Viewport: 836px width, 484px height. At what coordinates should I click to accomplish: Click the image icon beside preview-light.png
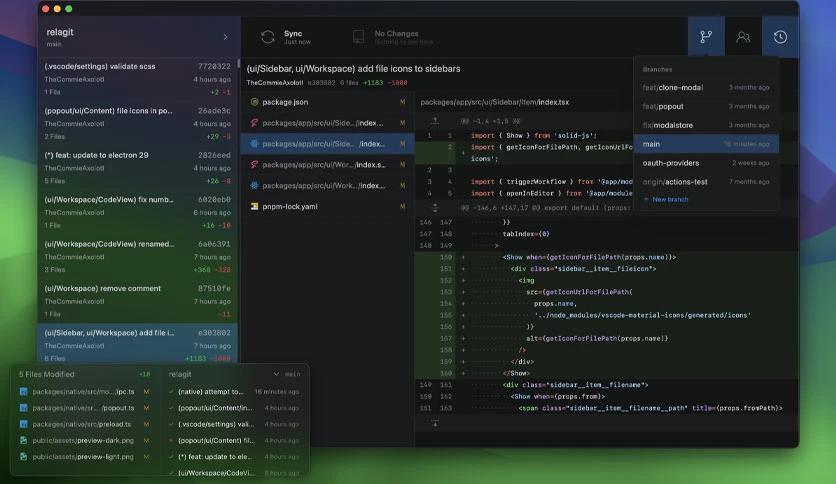[23, 457]
